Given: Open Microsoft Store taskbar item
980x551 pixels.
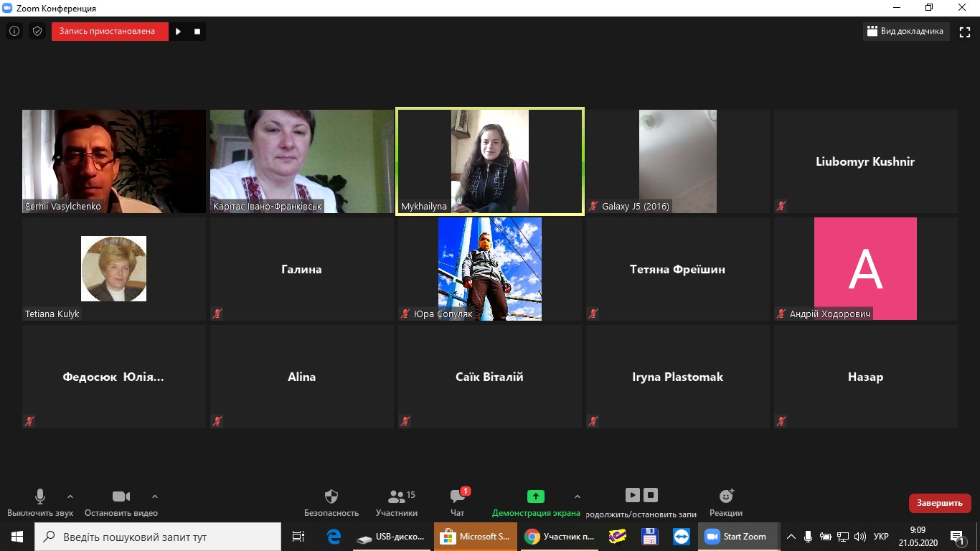Looking at the screenshot, I should pyautogui.click(x=475, y=537).
